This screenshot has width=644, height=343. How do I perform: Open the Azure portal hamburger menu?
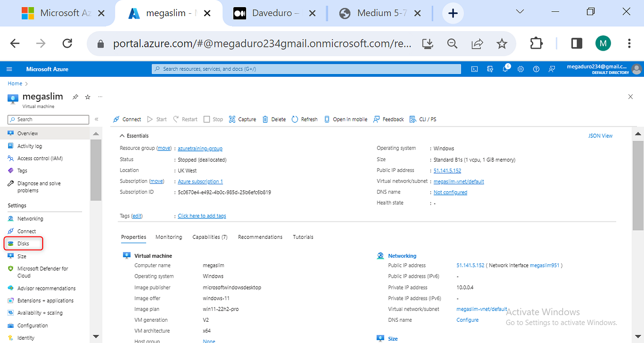9,69
